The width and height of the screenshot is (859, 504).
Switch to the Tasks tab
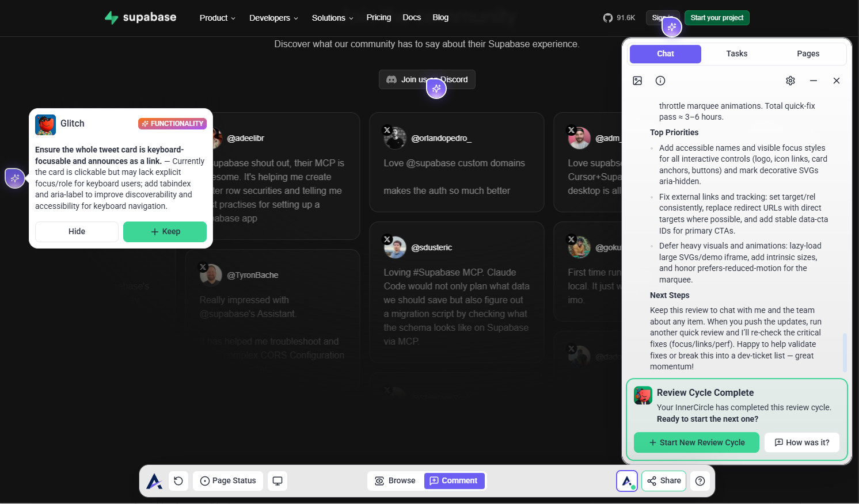click(x=736, y=54)
